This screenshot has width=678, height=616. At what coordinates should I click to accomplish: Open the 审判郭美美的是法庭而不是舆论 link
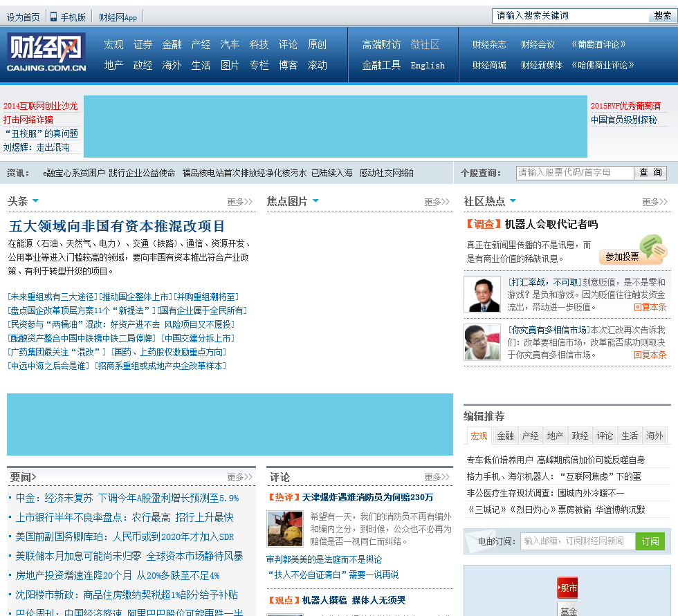(x=324, y=559)
